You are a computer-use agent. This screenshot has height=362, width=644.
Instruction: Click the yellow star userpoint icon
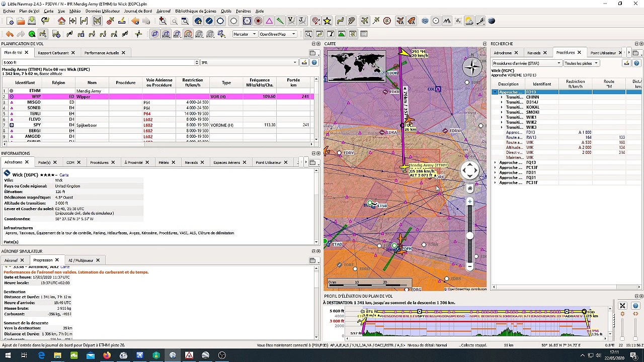tap(327, 21)
